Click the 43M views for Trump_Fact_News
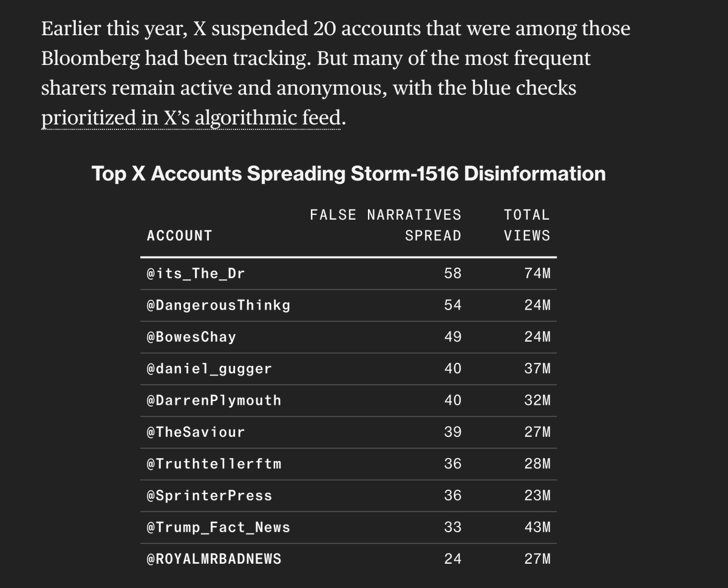Image resolution: width=728 pixels, height=588 pixels. (537, 527)
